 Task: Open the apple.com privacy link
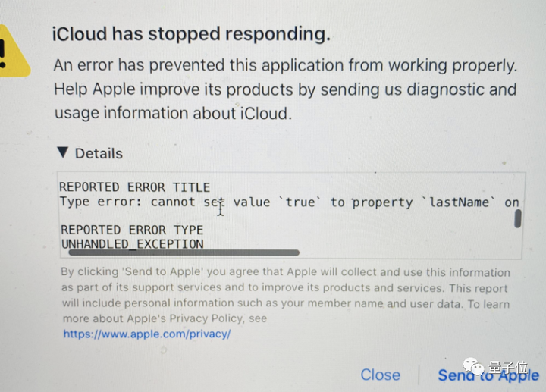pos(146,334)
